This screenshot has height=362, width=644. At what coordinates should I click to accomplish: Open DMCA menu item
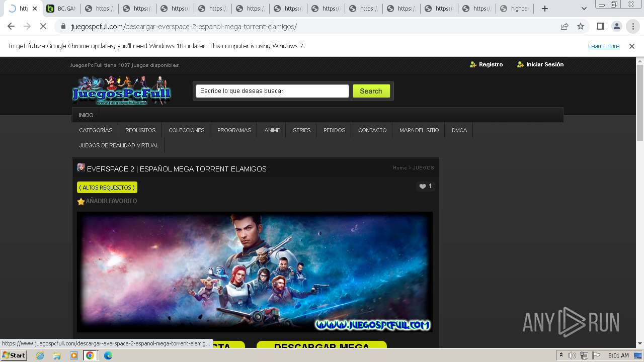pos(459,130)
